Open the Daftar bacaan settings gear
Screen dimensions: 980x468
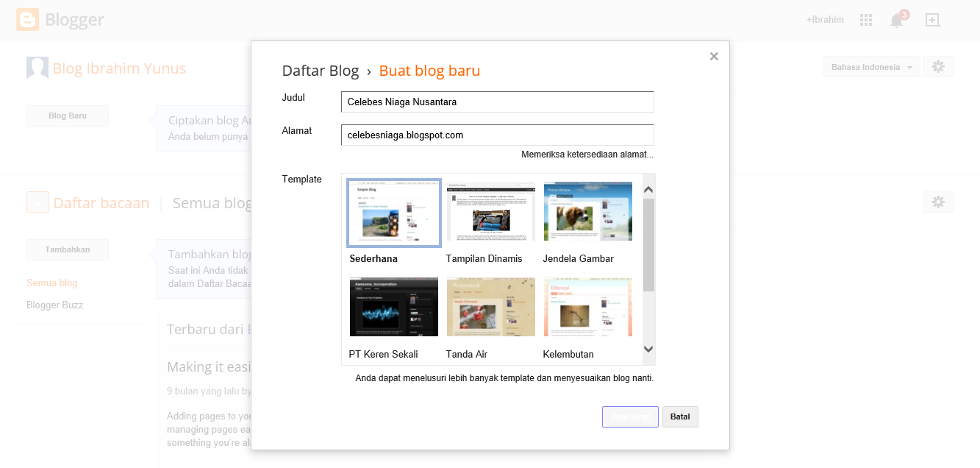(x=938, y=202)
